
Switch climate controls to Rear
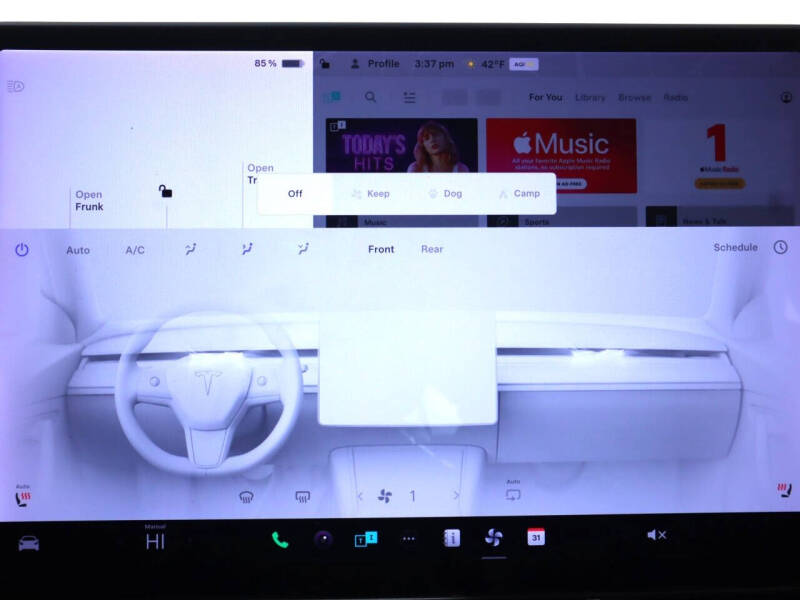point(432,249)
